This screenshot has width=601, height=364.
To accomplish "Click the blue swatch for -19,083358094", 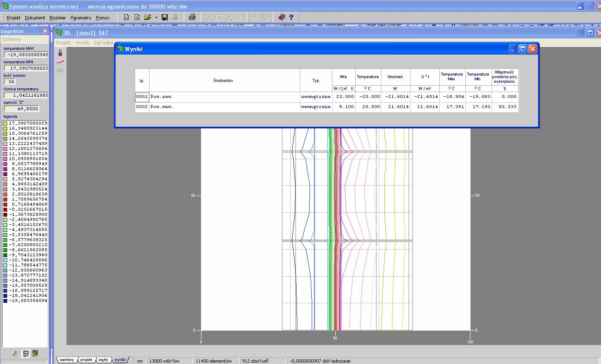I will [x=5, y=301].
